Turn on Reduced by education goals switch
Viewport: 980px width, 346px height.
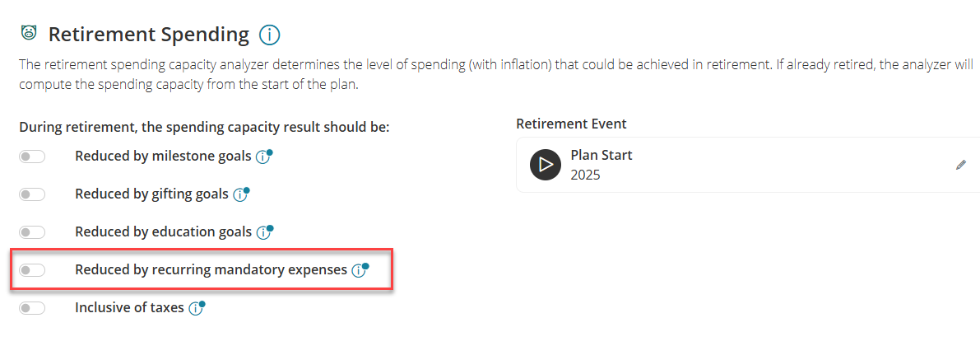(x=32, y=232)
